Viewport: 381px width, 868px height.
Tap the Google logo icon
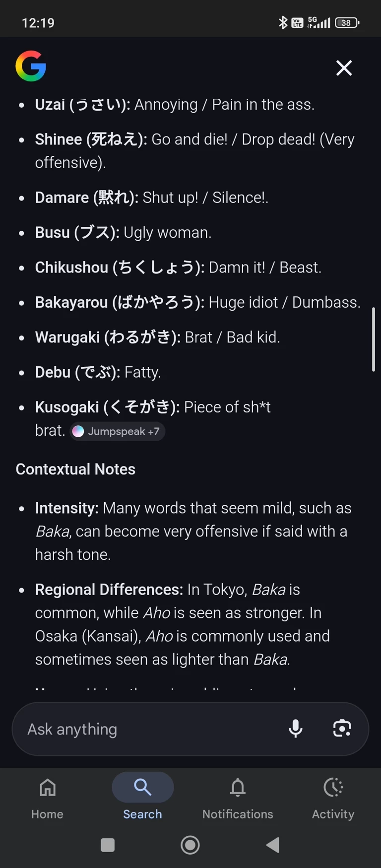(x=31, y=66)
